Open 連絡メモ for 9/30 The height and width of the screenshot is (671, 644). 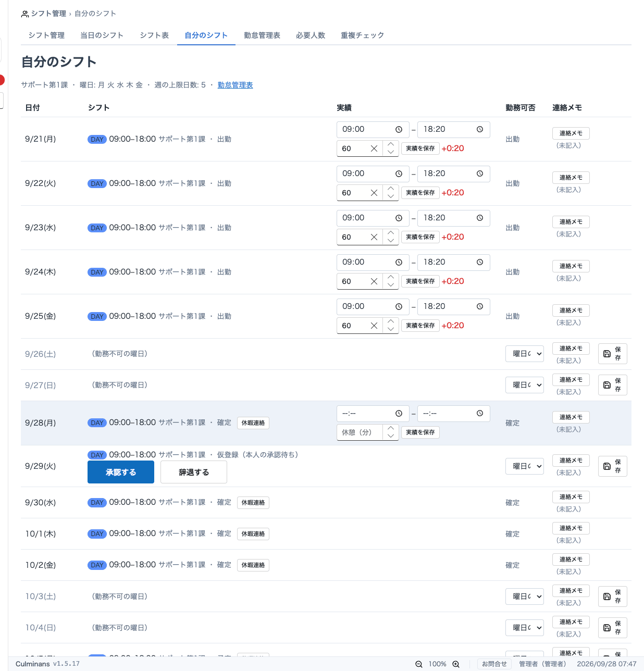click(571, 497)
